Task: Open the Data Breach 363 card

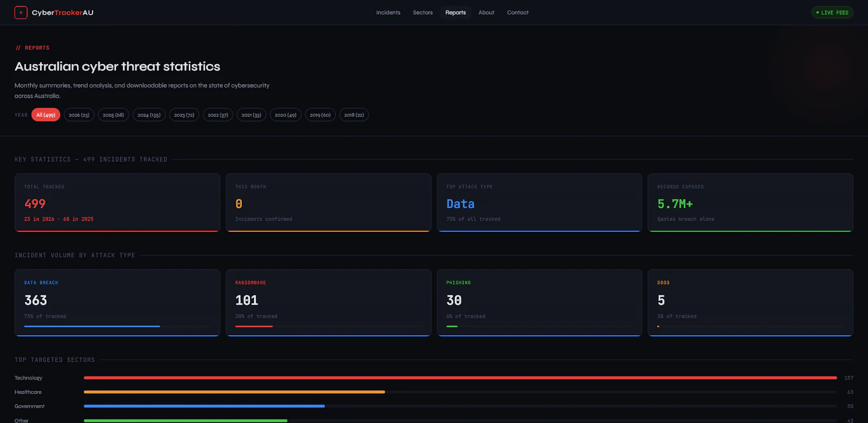Action: (x=117, y=302)
